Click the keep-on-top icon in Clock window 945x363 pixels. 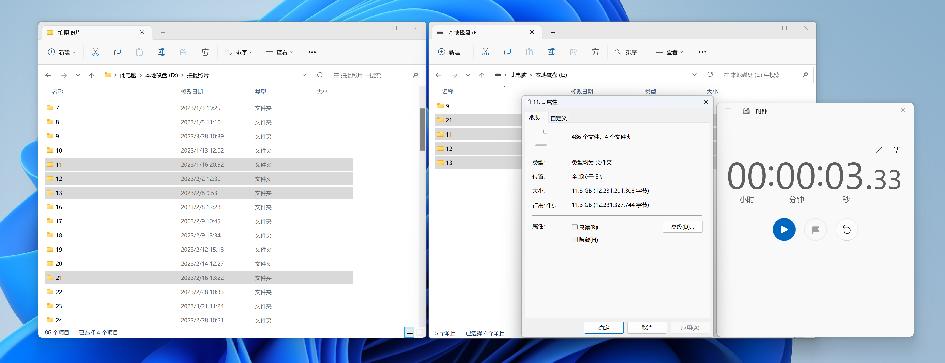(x=897, y=150)
